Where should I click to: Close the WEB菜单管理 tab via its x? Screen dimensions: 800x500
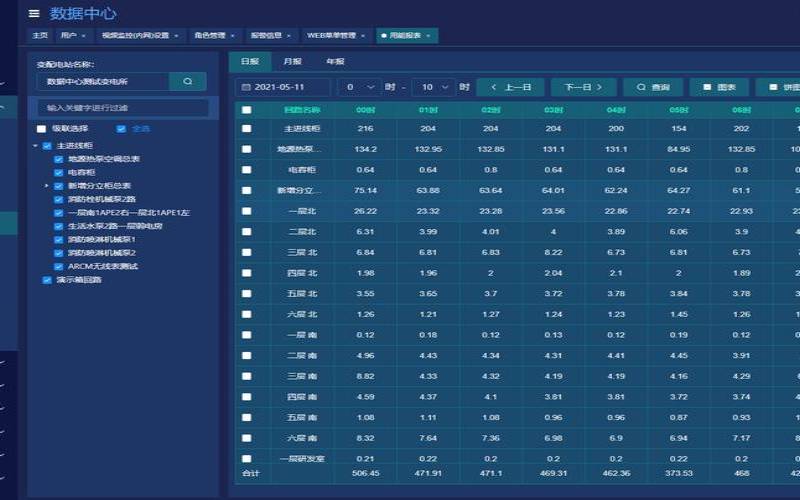(x=364, y=36)
